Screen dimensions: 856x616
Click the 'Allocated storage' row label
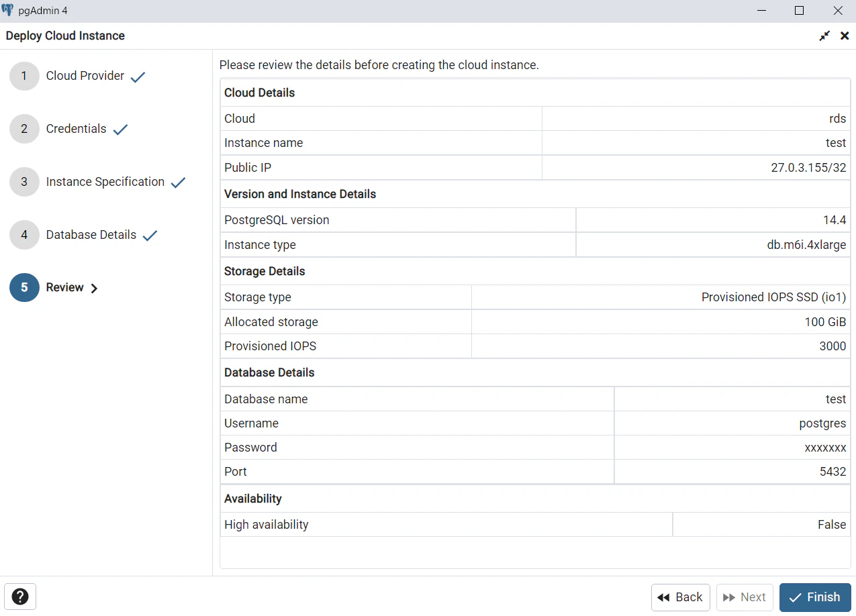271,322
